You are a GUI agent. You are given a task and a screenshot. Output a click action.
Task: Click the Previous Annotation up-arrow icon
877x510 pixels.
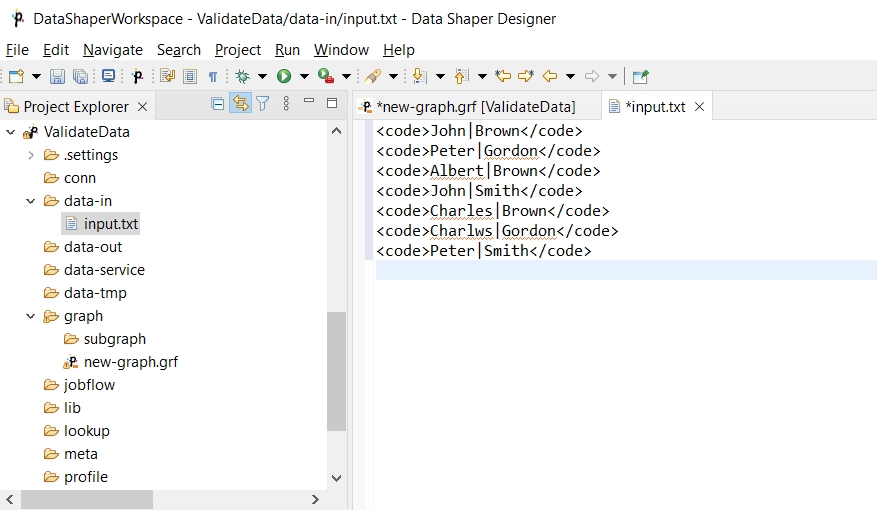pyautogui.click(x=461, y=76)
